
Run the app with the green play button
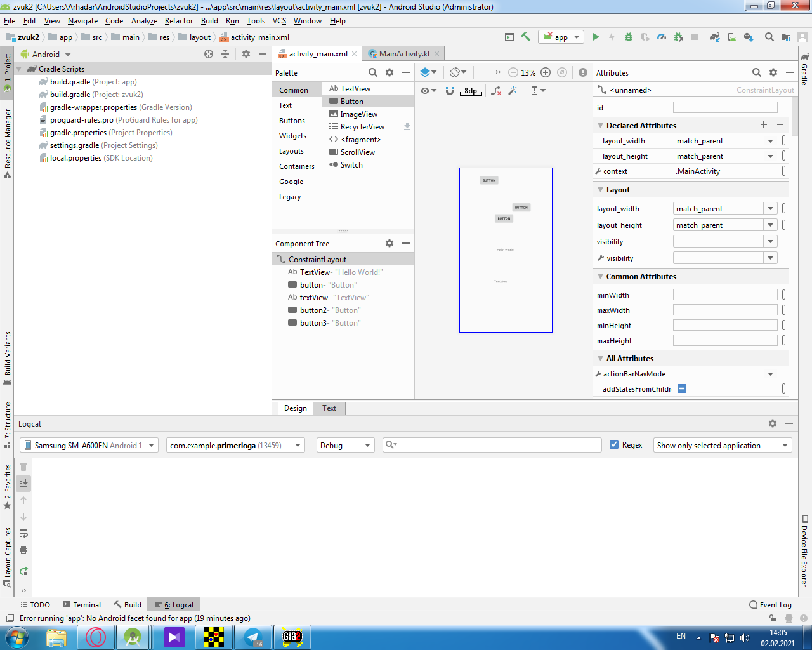pyautogui.click(x=596, y=37)
